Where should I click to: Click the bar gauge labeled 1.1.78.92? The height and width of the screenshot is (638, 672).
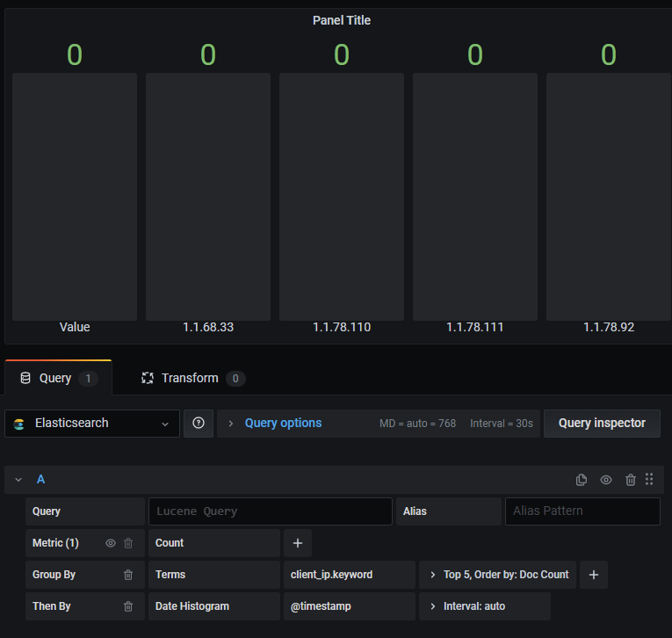click(609, 197)
